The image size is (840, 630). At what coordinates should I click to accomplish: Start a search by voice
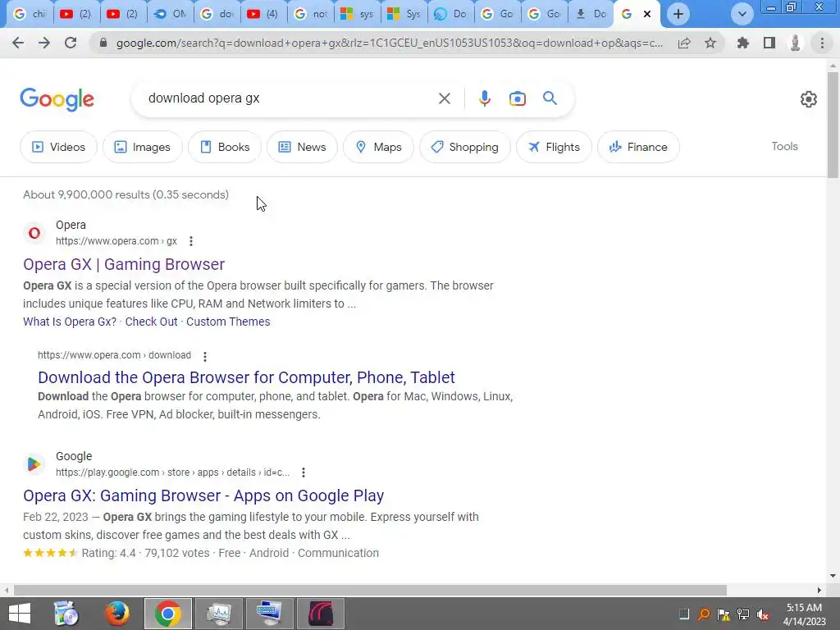click(484, 98)
